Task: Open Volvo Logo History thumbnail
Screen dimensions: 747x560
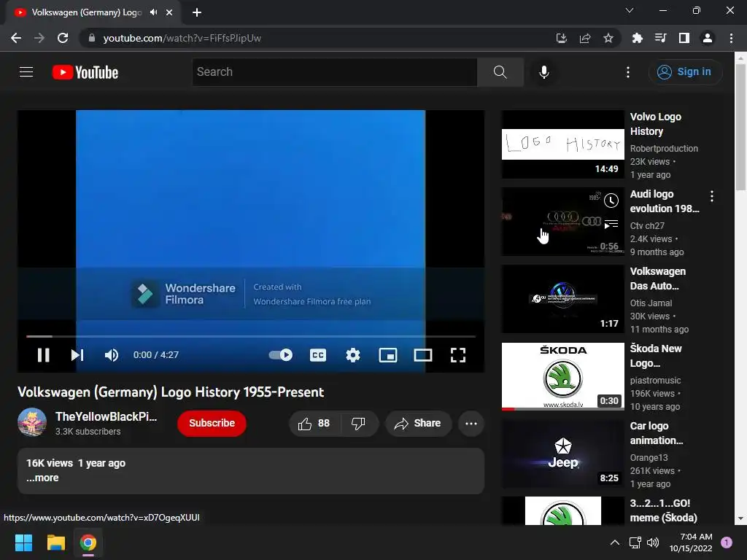Action: pos(562,144)
